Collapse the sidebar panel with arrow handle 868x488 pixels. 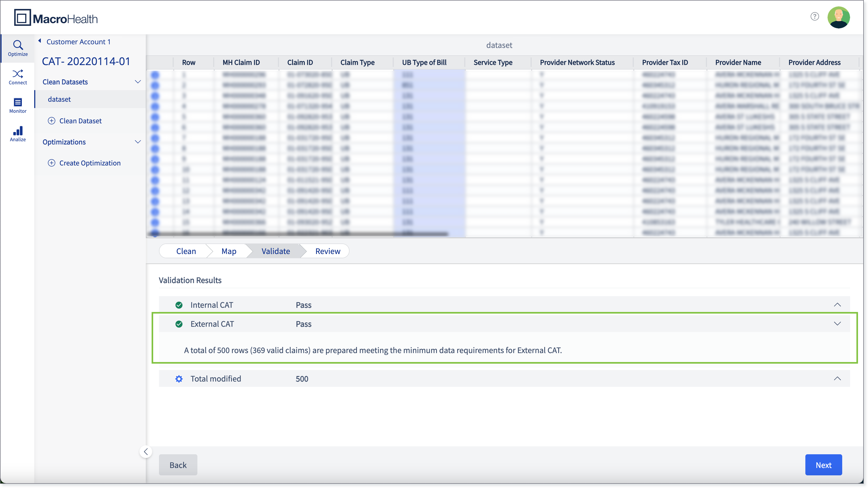(146, 452)
